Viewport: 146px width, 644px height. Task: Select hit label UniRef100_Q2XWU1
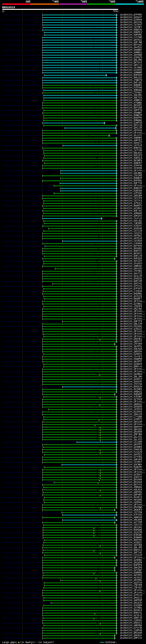(131, 304)
